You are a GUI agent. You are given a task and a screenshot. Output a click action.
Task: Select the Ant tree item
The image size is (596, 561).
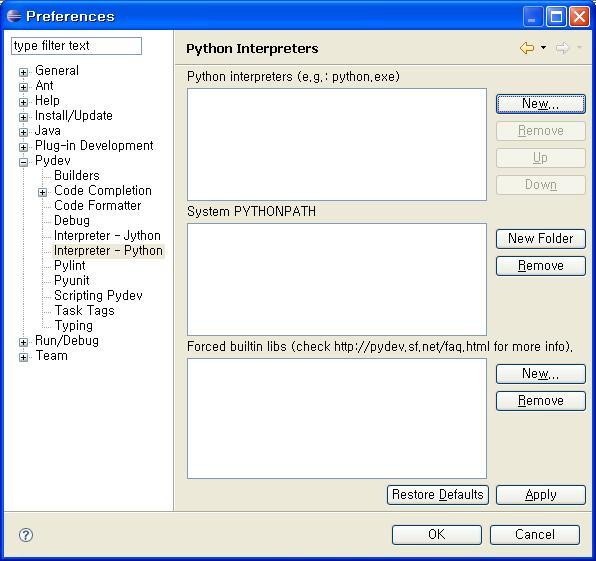point(44,86)
